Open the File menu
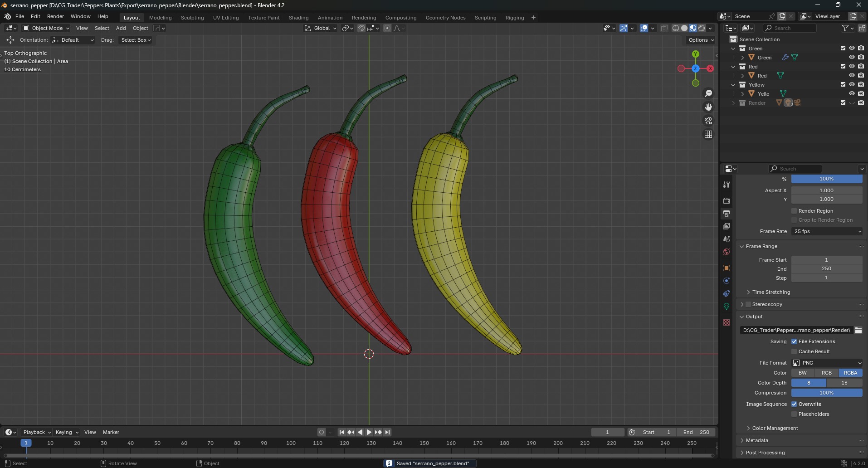 click(x=20, y=16)
